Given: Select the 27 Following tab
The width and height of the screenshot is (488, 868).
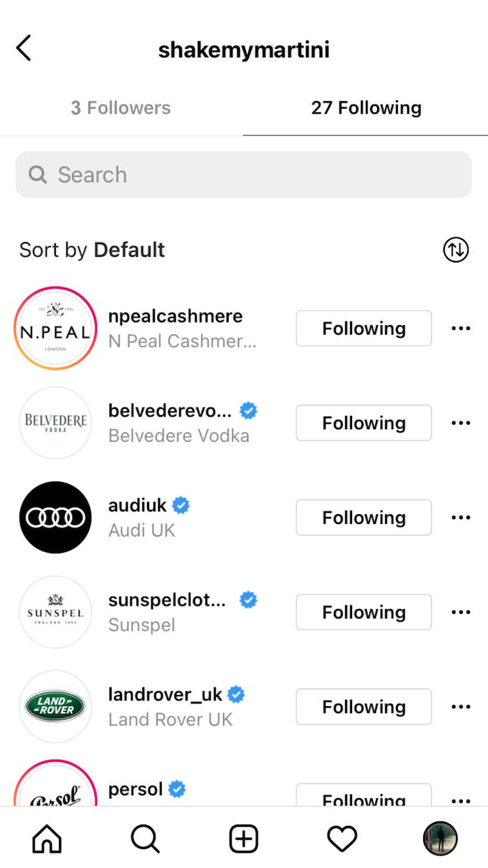Looking at the screenshot, I should coord(366,107).
